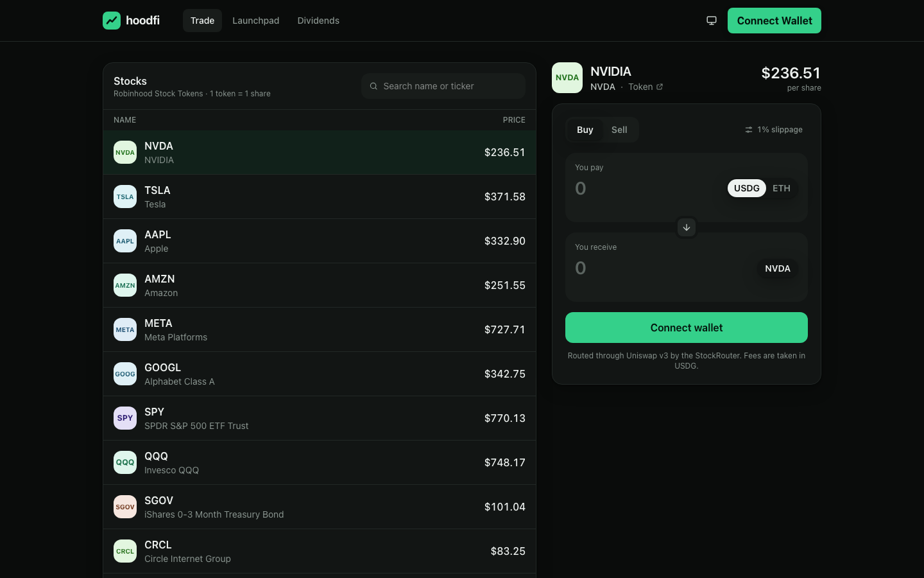Click the Amazon $251.55 price
The height and width of the screenshot is (578, 924).
coord(505,285)
